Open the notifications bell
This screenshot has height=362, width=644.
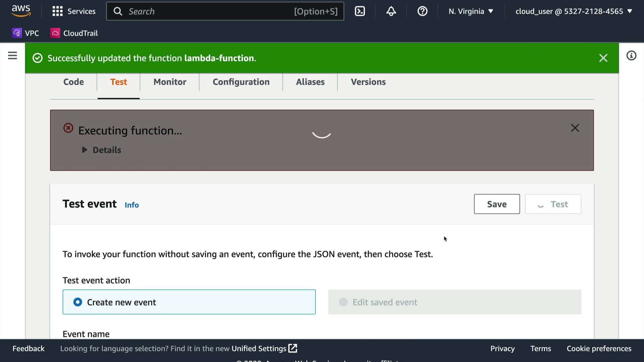391,11
